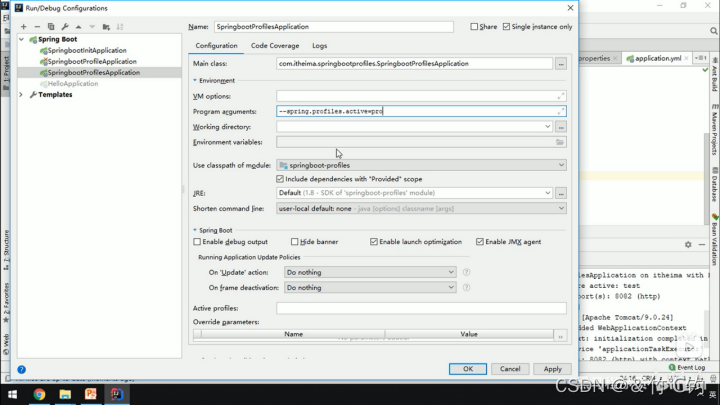Remove the selected configuration with minus icon
Viewport: 720px width, 405px height.
(37, 27)
